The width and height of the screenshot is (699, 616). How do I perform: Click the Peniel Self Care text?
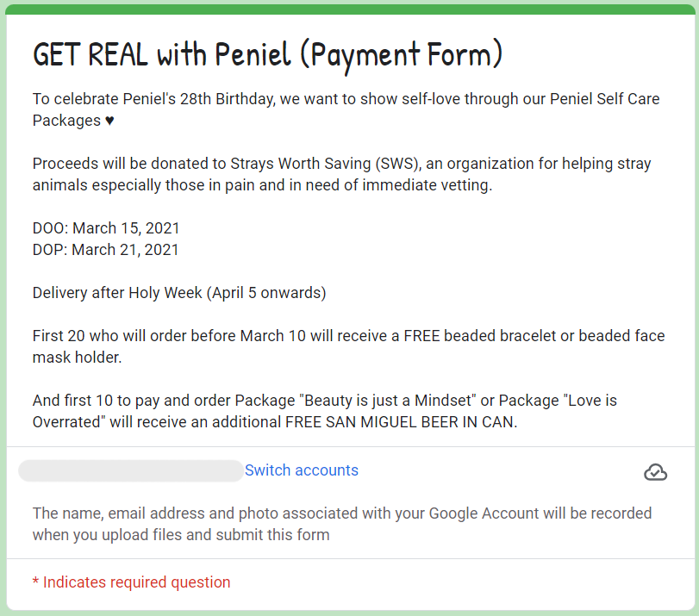[x=604, y=99]
